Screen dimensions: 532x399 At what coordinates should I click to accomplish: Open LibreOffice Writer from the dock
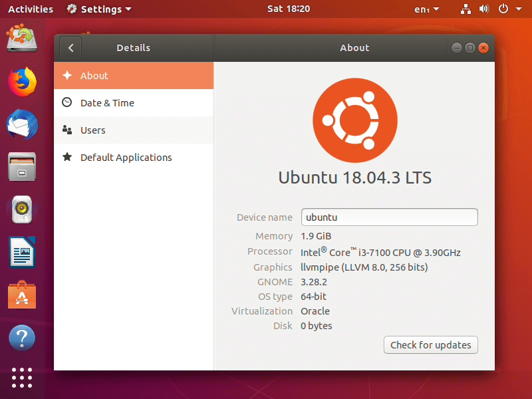(22, 252)
